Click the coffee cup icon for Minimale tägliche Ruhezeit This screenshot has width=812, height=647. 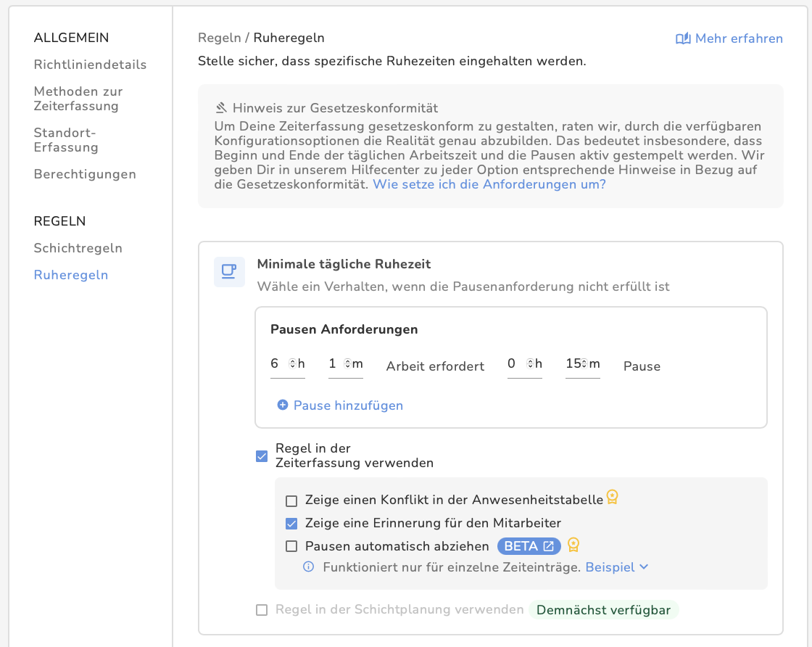[229, 271]
